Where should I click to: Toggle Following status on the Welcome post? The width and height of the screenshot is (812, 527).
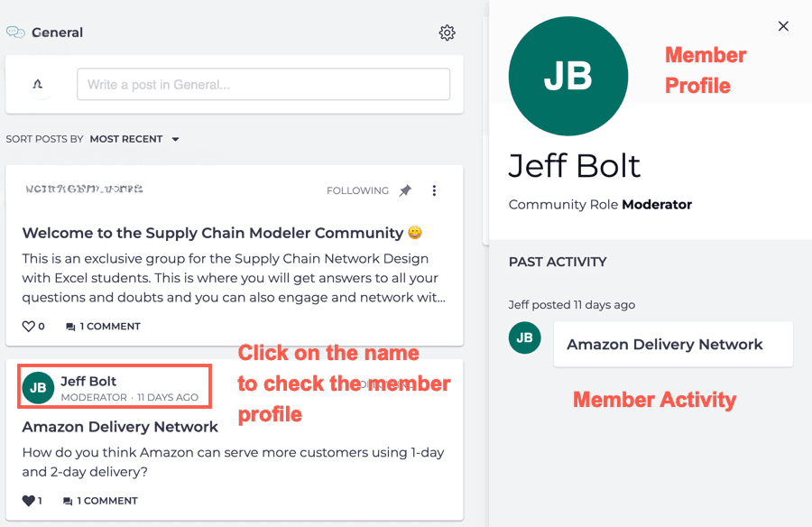pos(357,190)
